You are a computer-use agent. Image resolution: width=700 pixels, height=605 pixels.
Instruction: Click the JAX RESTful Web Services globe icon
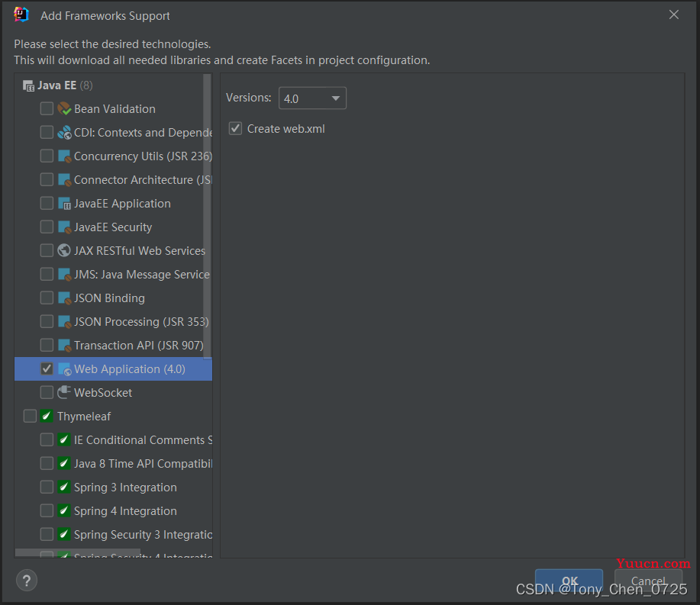(x=64, y=250)
